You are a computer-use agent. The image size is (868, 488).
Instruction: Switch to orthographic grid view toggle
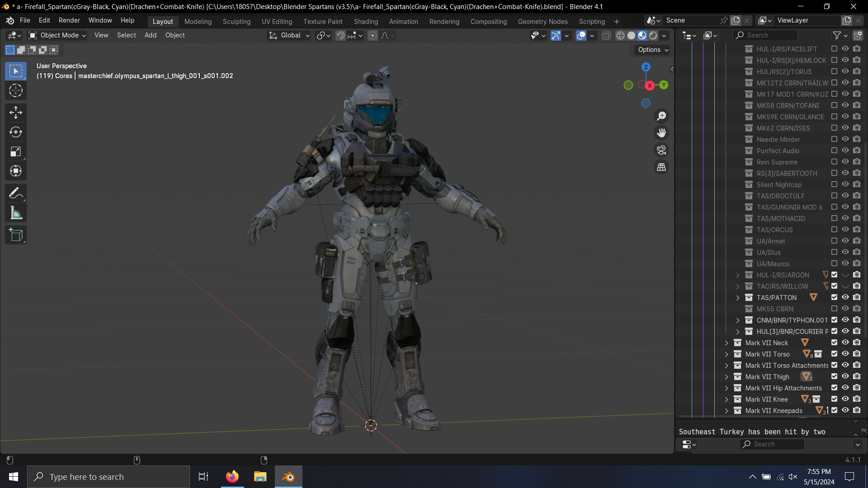point(661,167)
